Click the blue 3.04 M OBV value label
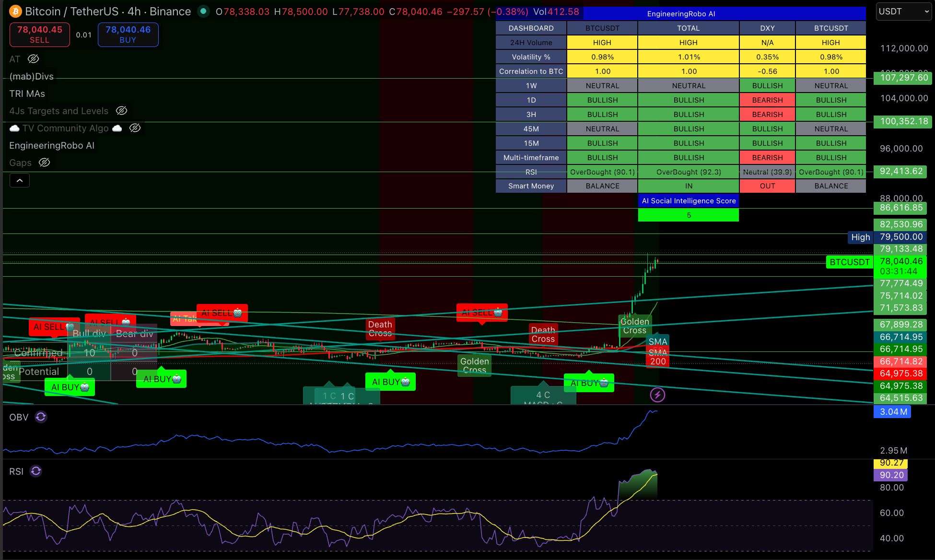The height and width of the screenshot is (560, 935). coord(892,412)
